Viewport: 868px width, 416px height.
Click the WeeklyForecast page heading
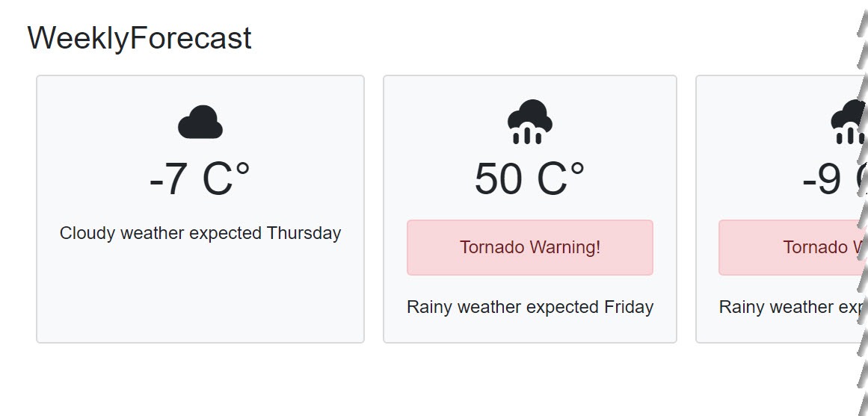coord(139,38)
